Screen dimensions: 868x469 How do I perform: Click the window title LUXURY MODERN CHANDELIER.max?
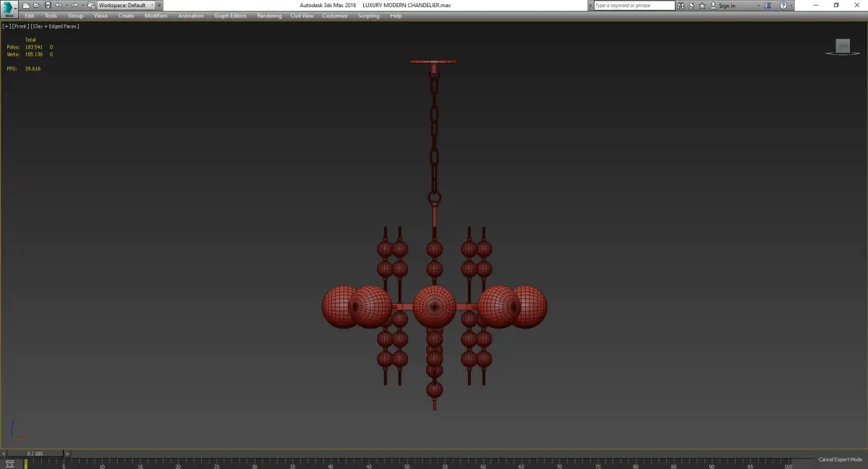pyautogui.click(x=407, y=5)
